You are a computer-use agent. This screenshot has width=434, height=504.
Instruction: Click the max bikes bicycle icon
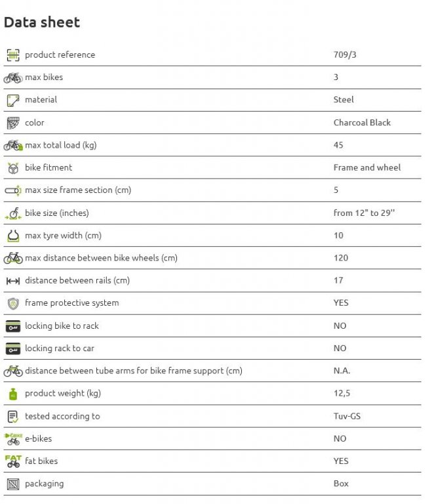[x=13, y=77]
